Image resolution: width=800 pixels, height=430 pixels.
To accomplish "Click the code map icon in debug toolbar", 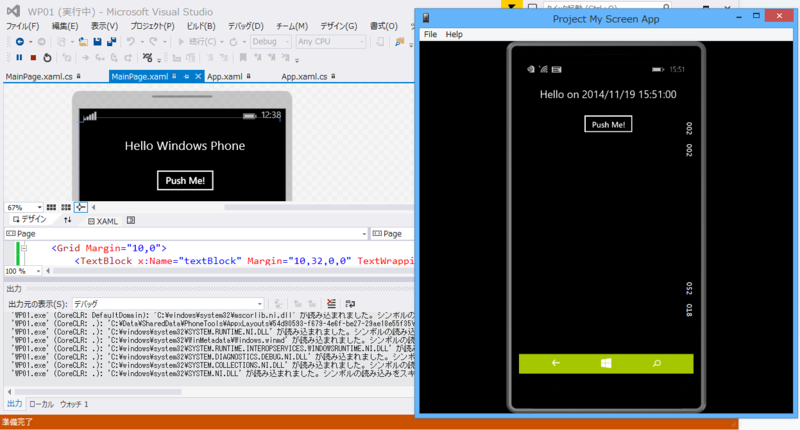I will pos(147,58).
